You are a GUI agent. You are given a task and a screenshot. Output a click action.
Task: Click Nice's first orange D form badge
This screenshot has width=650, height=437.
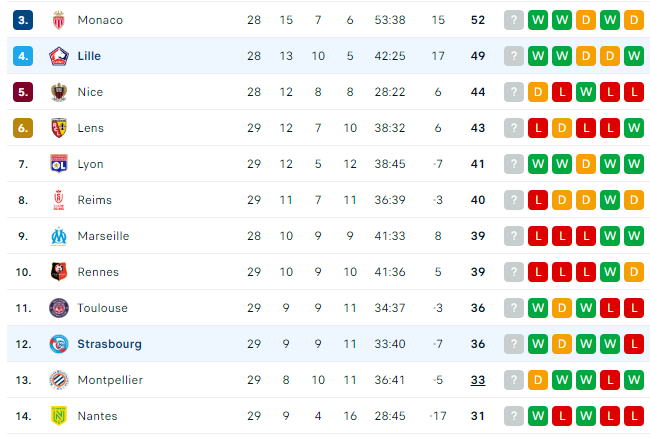click(538, 92)
